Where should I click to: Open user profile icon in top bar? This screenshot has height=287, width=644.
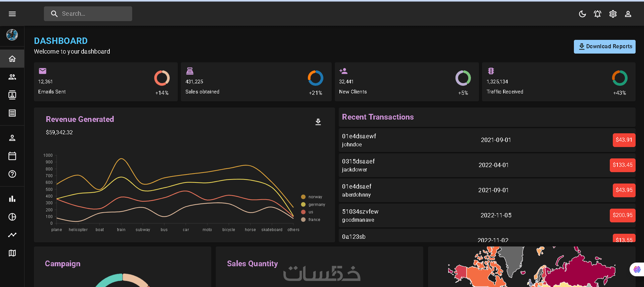628,14
